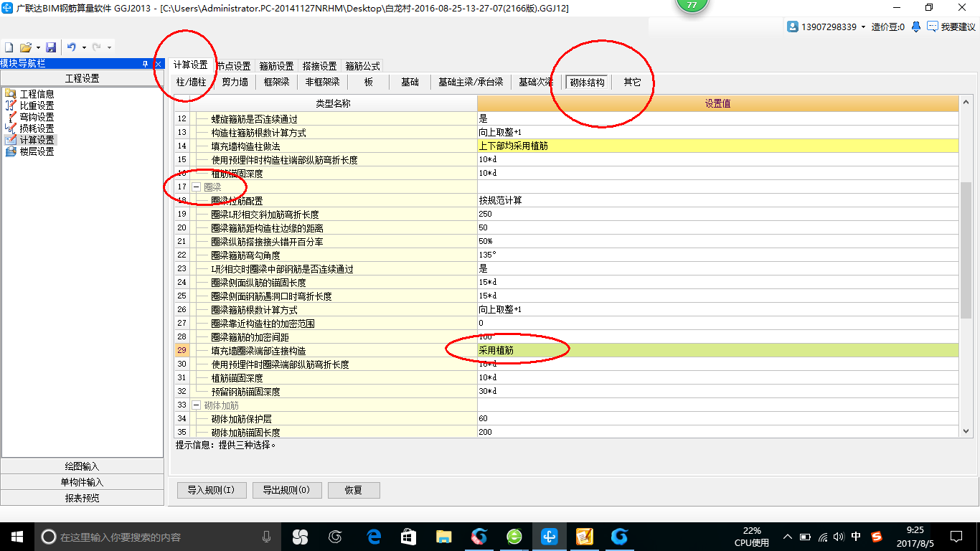Select the 板 component tab
The height and width of the screenshot is (551, 980).
pos(369,83)
